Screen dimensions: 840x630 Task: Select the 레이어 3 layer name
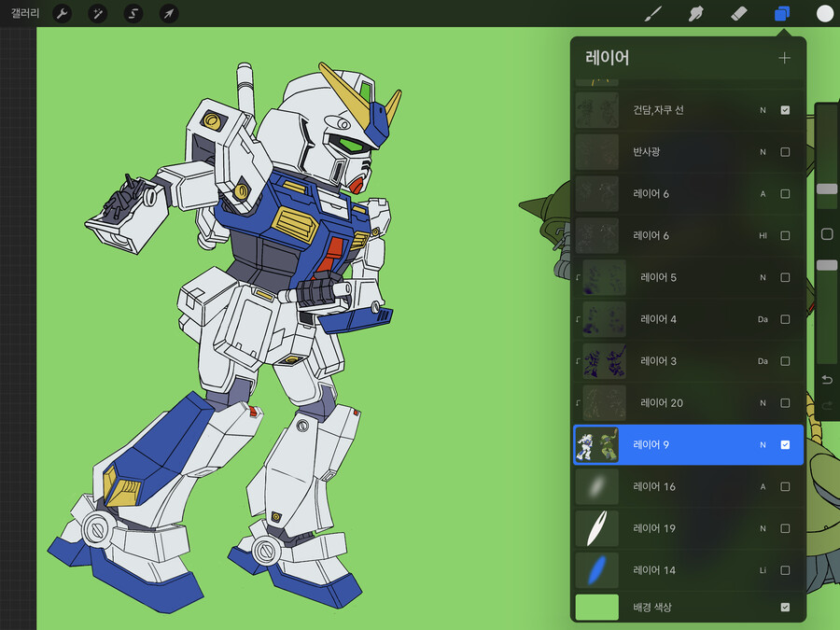[x=658, y=361]
